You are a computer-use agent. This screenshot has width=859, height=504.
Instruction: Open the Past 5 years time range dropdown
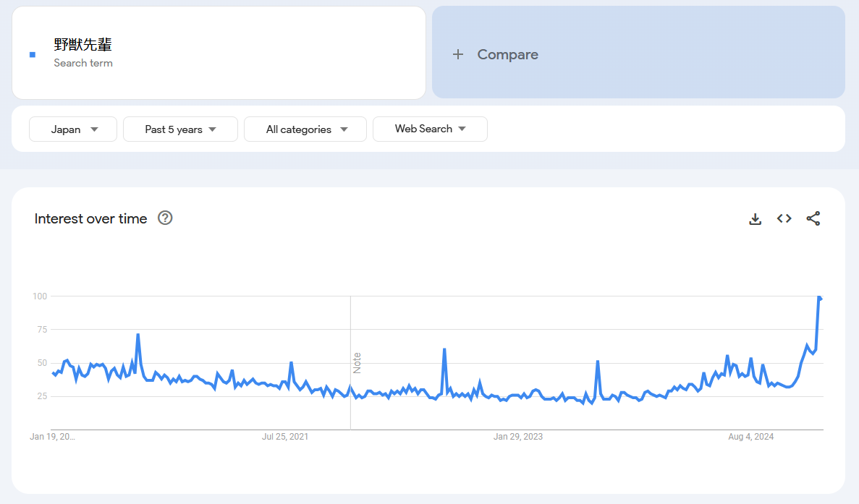coord(180,129)
